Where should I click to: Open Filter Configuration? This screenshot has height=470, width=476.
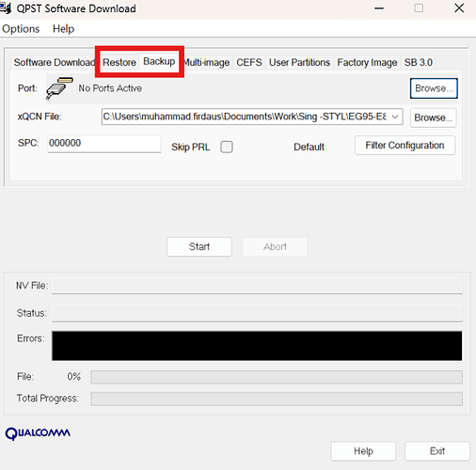tap(405, 146)
